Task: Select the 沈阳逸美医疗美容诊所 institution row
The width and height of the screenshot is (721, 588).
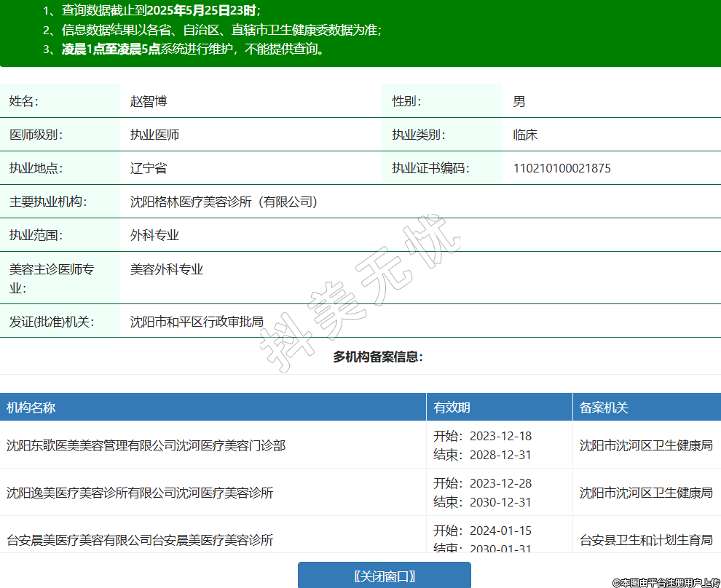Action: click(140, 493)
